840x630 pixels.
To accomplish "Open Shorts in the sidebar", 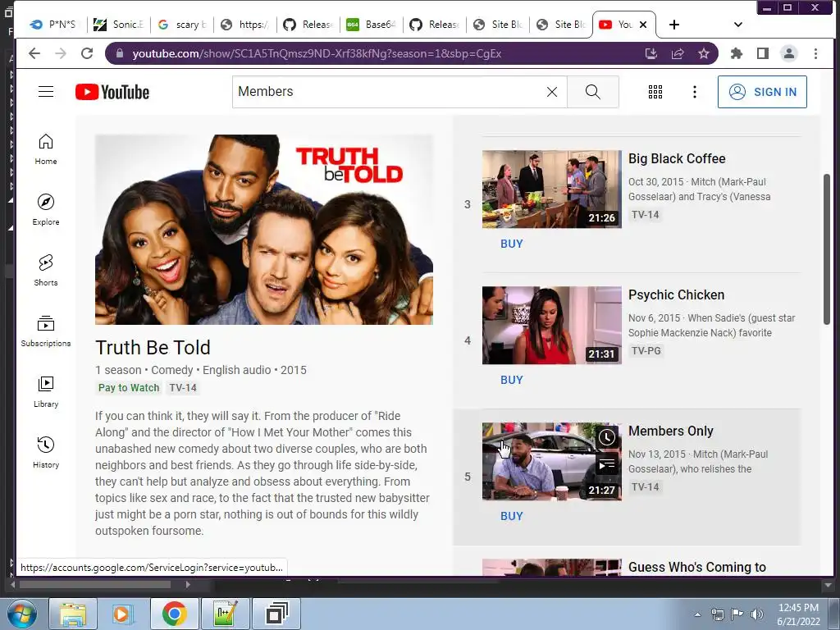I will click(x=46, y=271).
